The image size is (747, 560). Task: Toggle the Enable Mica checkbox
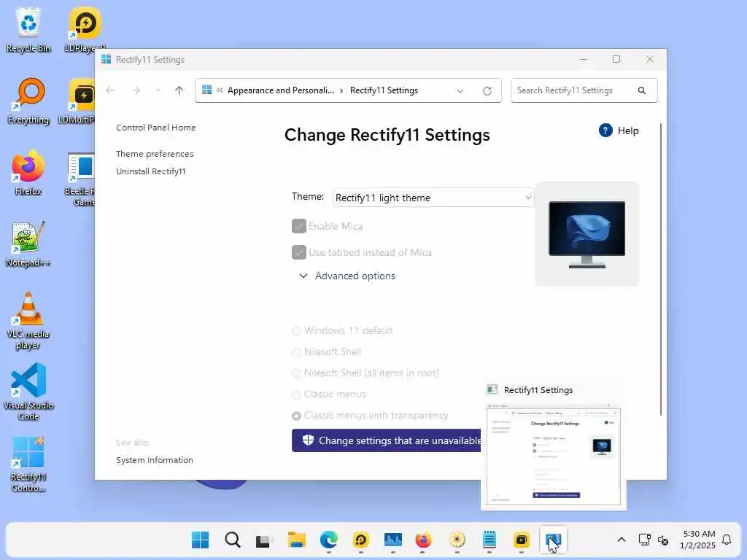298,226
